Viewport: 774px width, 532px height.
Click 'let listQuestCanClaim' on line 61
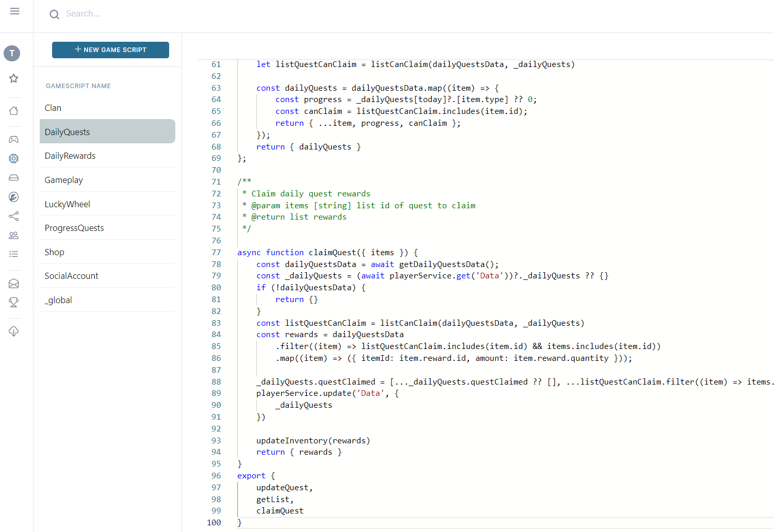(x=306, y=64)
